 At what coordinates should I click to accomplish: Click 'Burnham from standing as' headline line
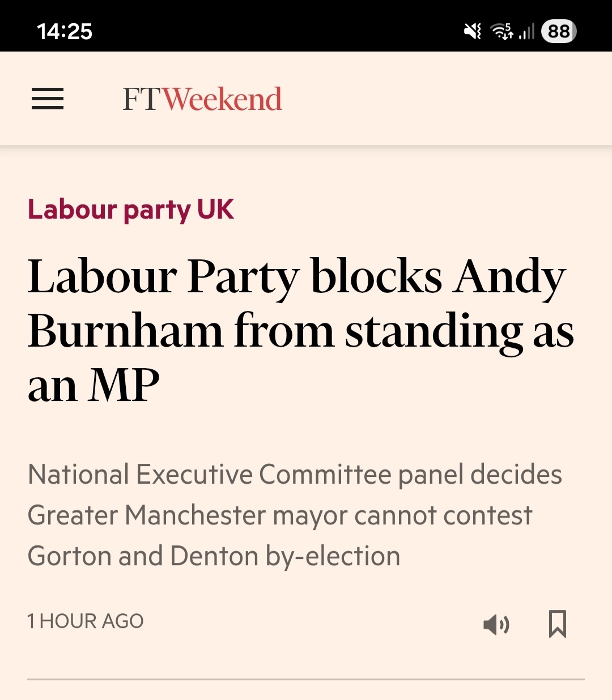click(x=300, y=331)
